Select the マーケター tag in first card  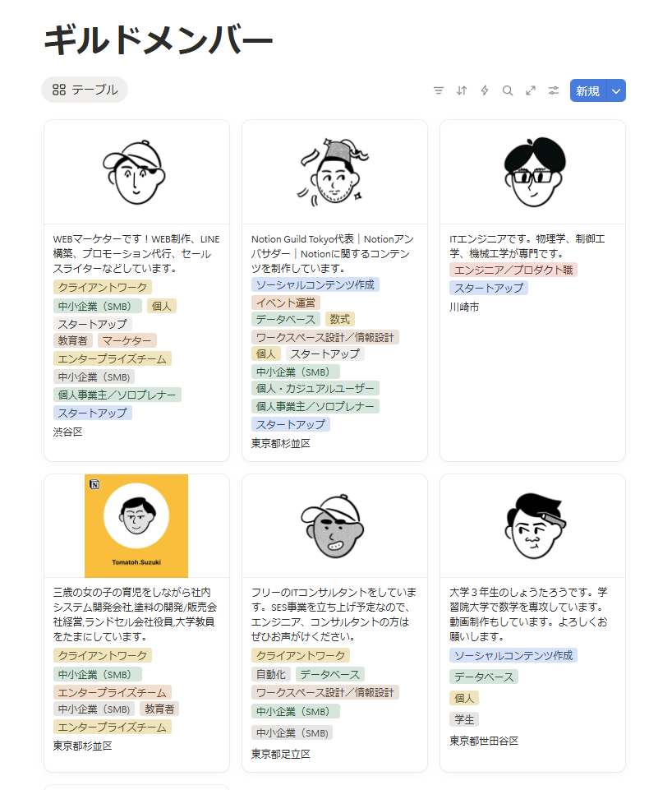(127, 341)
